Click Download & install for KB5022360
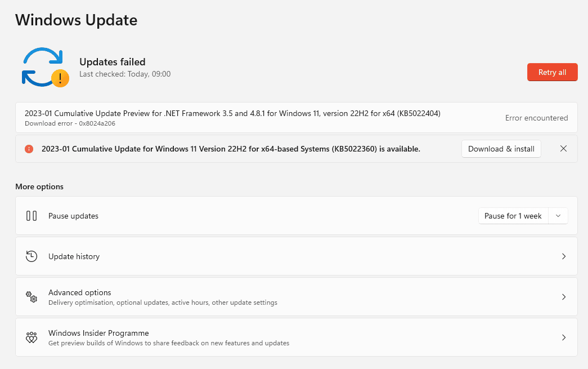588x369 pixels. (x=501, y=149)
